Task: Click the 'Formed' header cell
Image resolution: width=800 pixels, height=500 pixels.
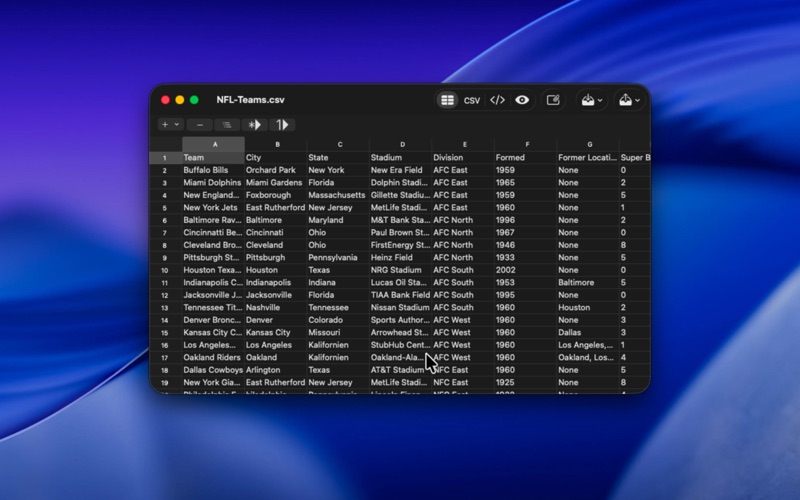Action: [x=526, y=158]
